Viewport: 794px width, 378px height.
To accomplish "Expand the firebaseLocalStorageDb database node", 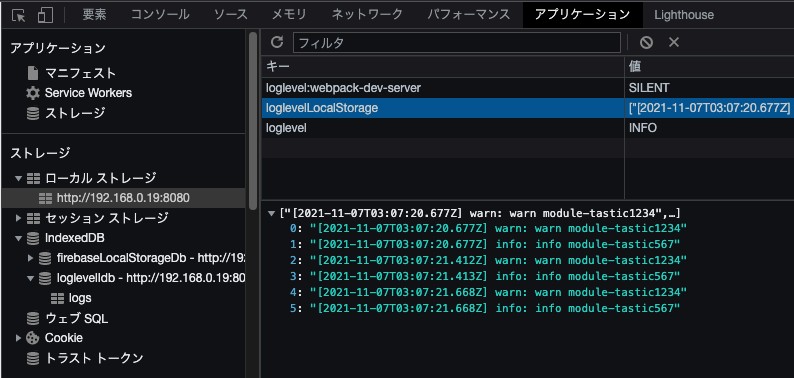I will click(31, 258).
